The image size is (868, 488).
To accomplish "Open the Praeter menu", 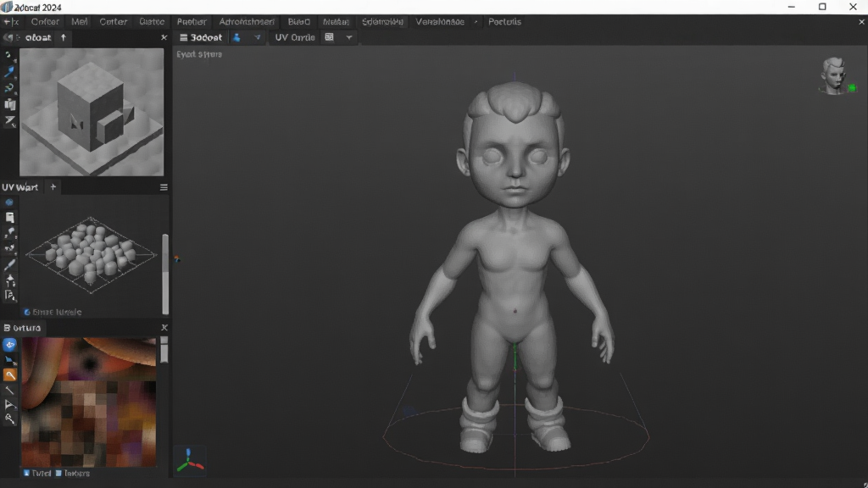I will click(x=192, y=21).
